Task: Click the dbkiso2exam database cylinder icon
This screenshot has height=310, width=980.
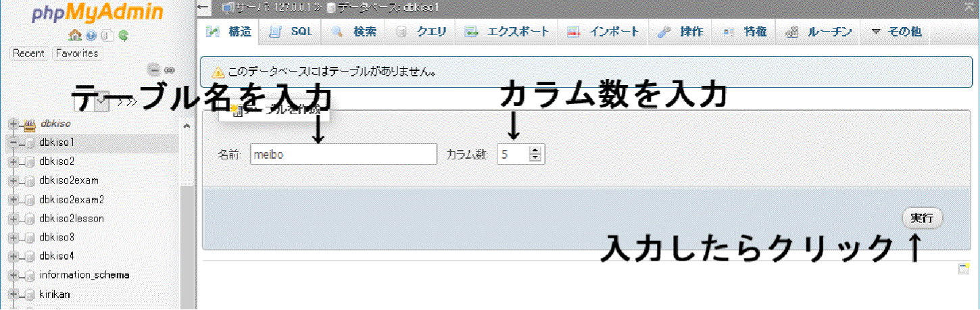Action: [x=29, y=181]
